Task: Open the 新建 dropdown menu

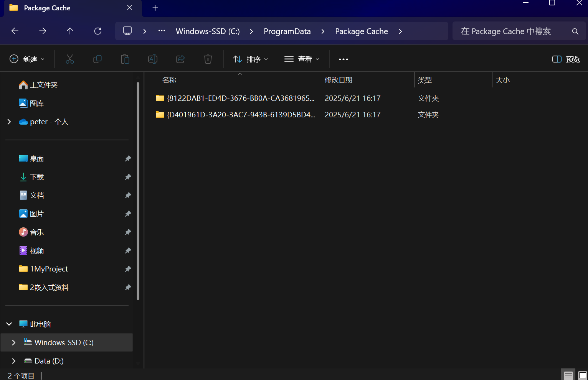Action: [26, 59]
